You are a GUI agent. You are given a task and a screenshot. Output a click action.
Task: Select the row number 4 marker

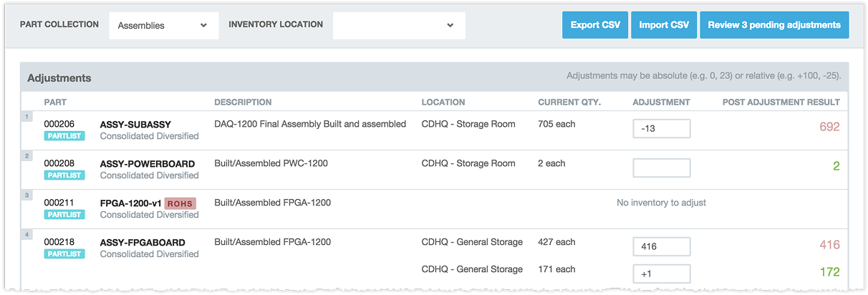click(x=26, y=234)
